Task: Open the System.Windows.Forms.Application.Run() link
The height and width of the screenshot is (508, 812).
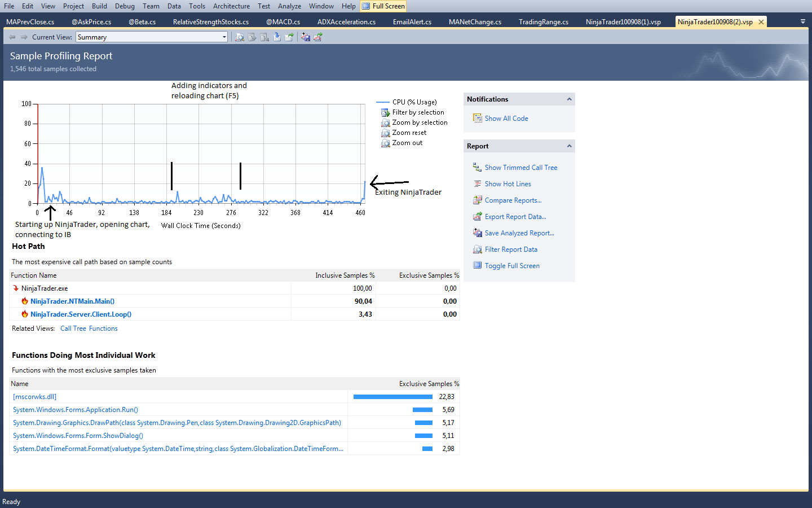Action: click(x=76, y=410)
